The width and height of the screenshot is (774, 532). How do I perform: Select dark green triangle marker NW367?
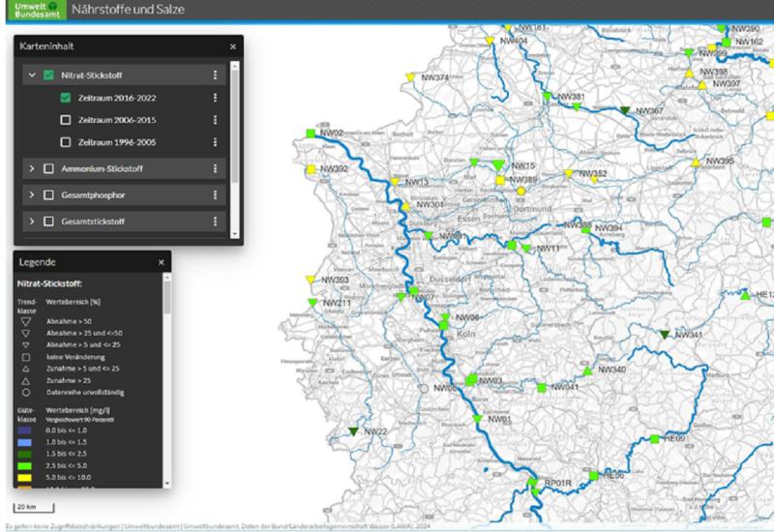[625, 110]
